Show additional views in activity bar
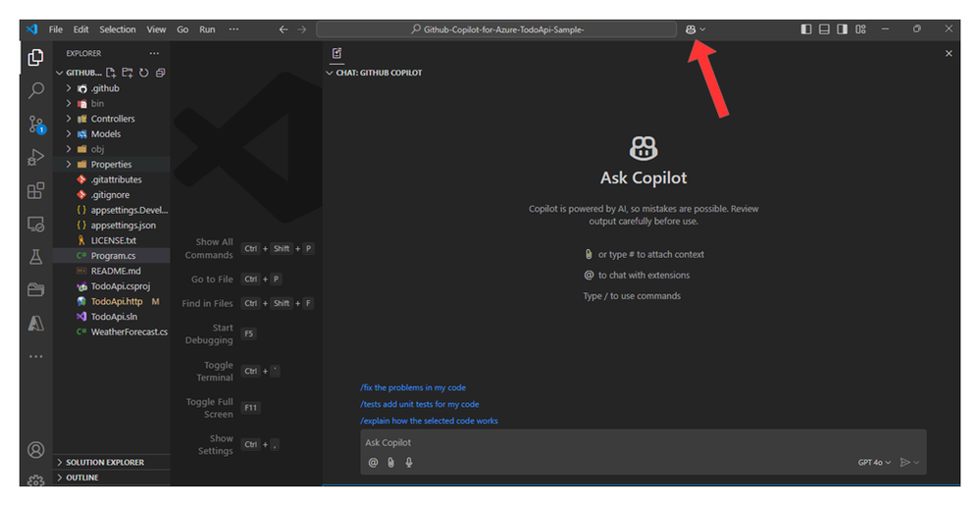The width and height of the screenshot is (980, 506). coord(35,357)
